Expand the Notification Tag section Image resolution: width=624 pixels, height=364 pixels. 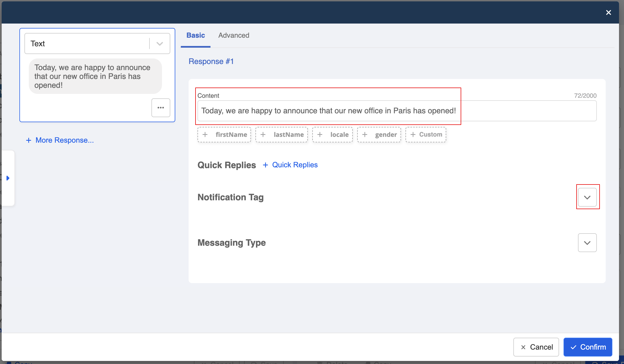pos(587,197)
